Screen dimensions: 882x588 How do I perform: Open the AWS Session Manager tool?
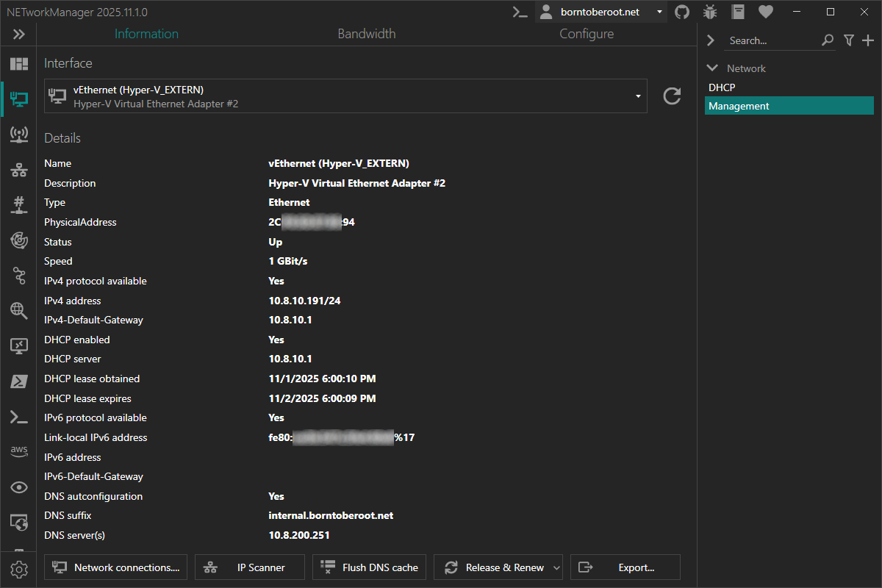pos(18,451)
